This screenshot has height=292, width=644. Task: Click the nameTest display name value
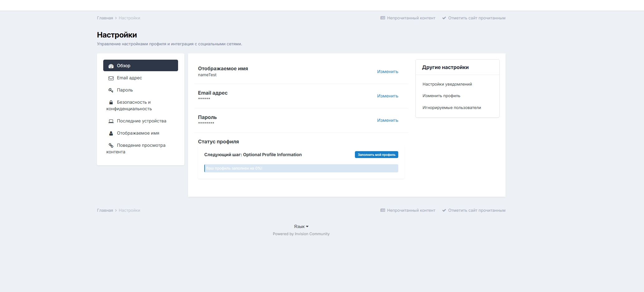[x=207, y=75]
